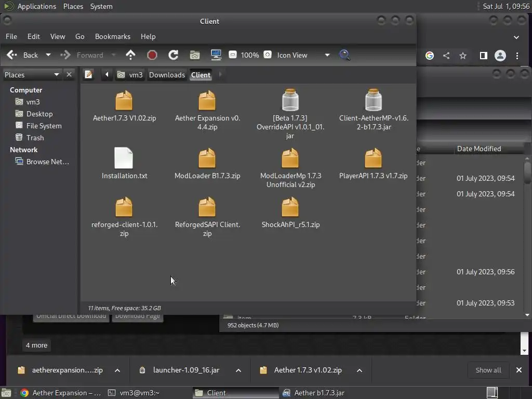Viewport: 532px width, 399px height.
Task: Select the Client path bar button
Action: coord(201,75)
